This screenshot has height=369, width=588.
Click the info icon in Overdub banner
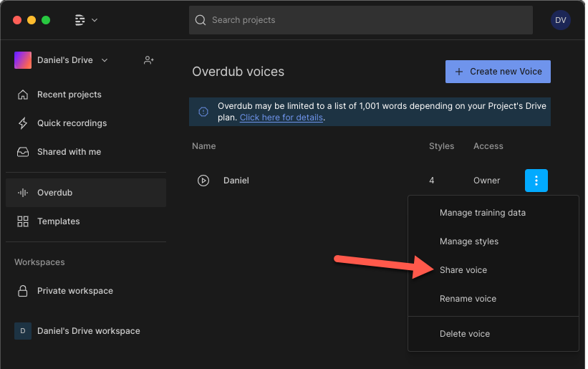pyautogui.click(x=203, y=112)
